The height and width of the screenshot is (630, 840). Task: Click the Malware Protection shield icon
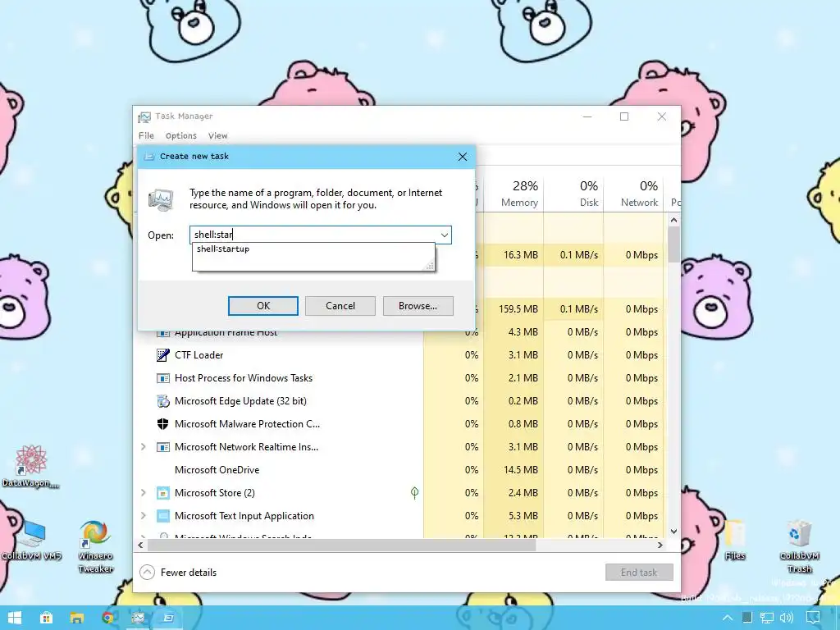pyautogui.click(x=163, y=424)
